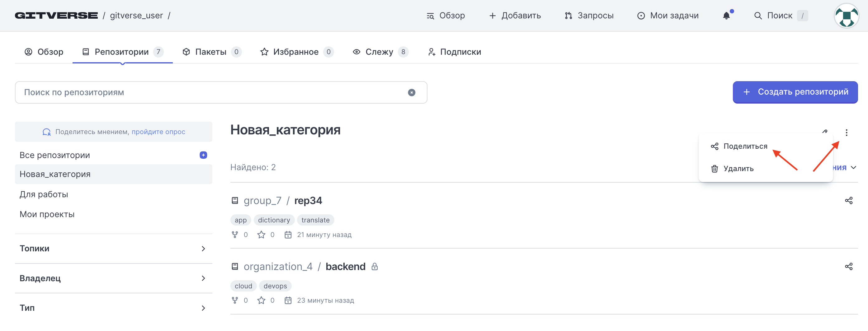Open the organization_4 owner link
The image size is (868, 331).
[x=278, y=267]
